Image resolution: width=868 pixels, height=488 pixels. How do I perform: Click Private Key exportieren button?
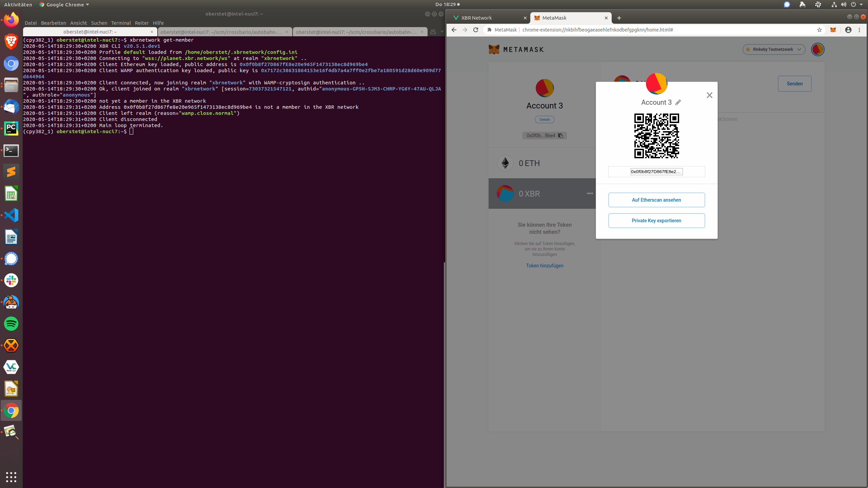coord(656,221)
